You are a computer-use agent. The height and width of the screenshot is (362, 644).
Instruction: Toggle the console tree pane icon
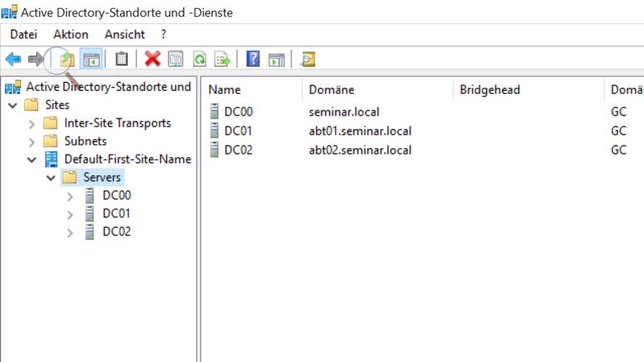tap(91, 60)
